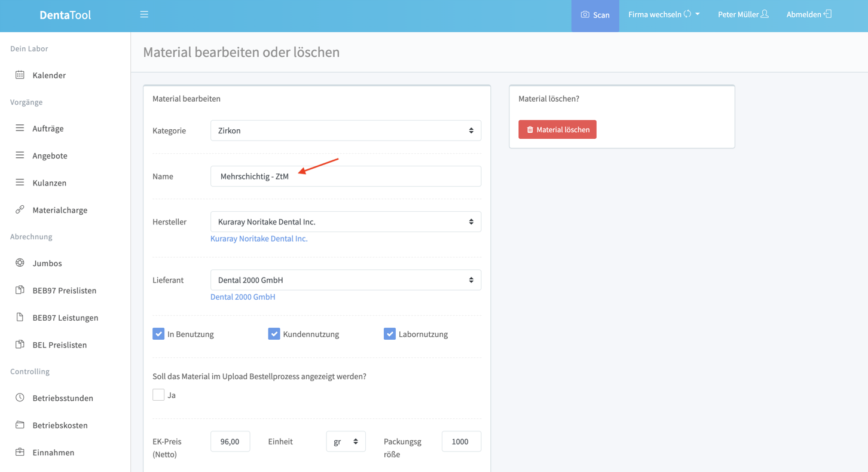Click the clock icon beside Betriebsstunden
Screen dimensions: 868x472
tap(20, 398)
